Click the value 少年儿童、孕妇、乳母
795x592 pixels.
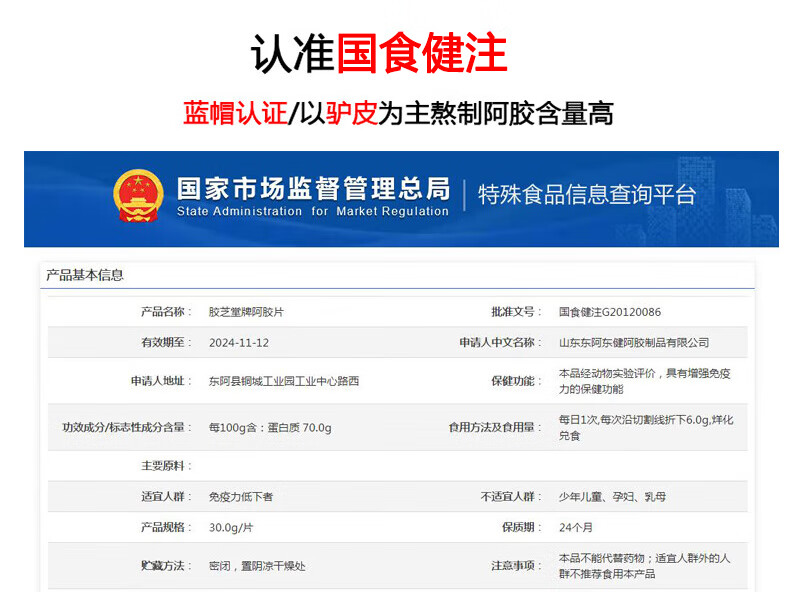612,497
